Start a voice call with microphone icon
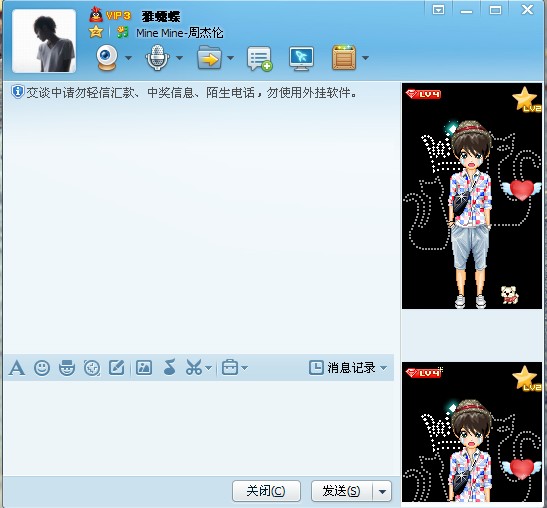 coord(157,58)
